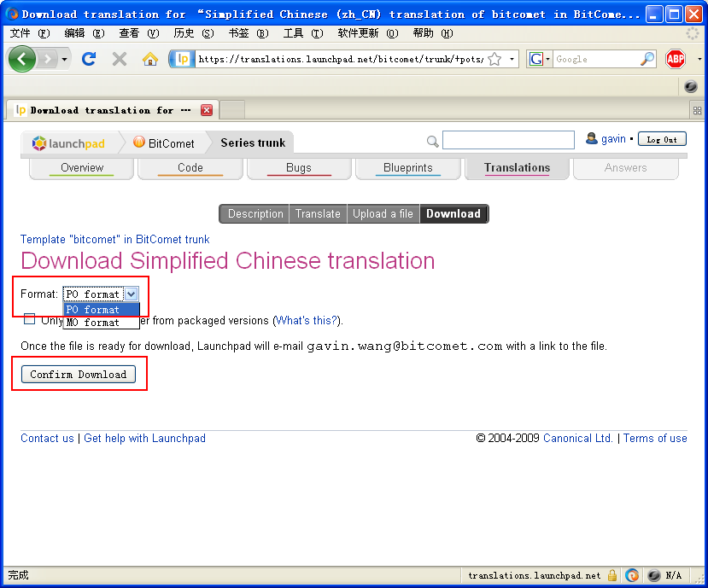The image size is (708, 588).
Task: Click the magnifying glass search icon
Action: (433, 141)
